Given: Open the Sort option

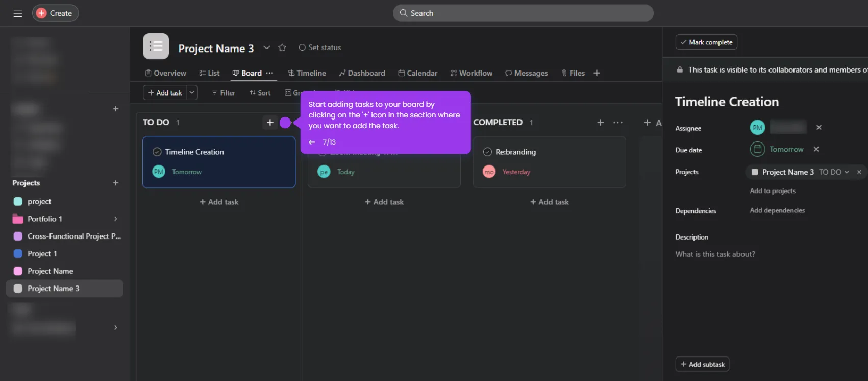Looking at the screenshot, I should pyautogui.click(x=260, y=93).
